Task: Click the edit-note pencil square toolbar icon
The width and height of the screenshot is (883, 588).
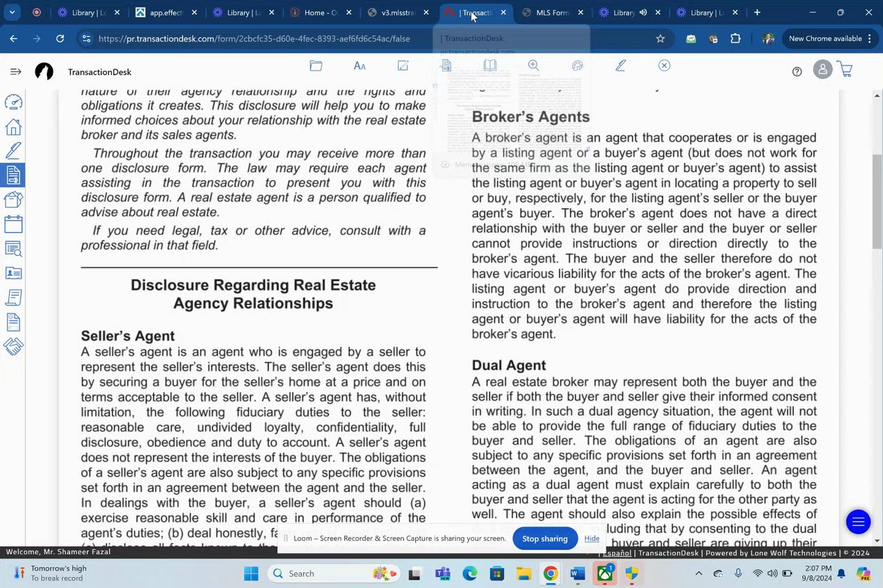Action: point(403,65)
